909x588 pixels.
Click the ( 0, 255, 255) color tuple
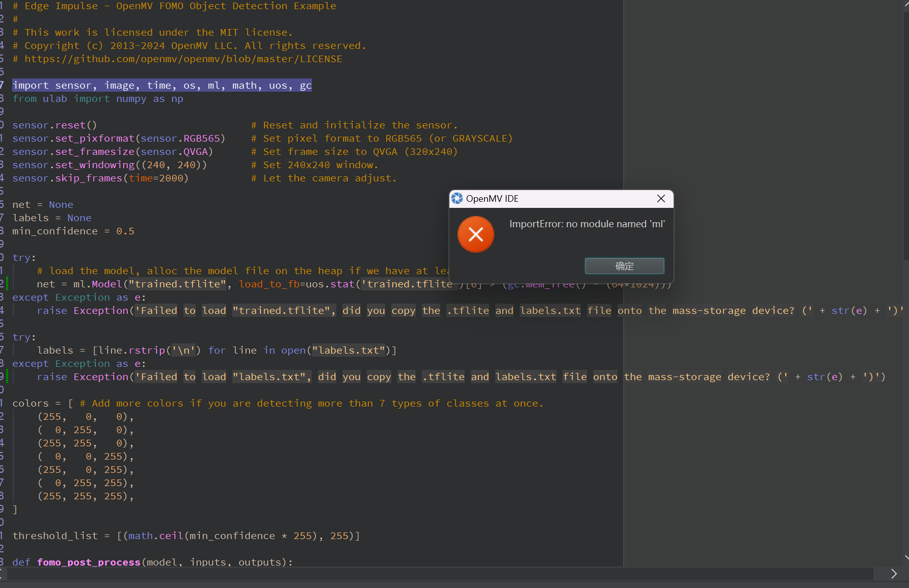coord(85,483)
